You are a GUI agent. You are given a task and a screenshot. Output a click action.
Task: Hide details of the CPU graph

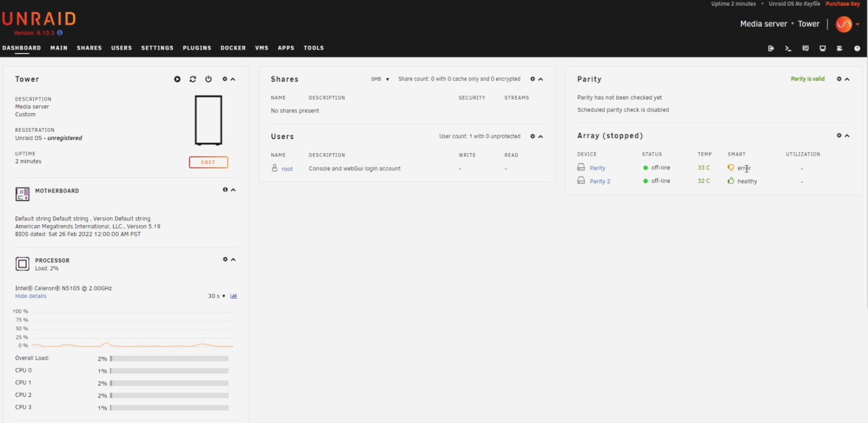click(x=31, y=296)
